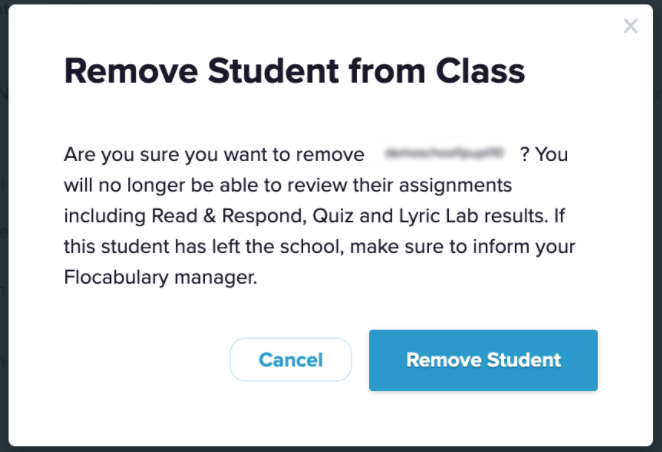The image size is (662, 452).
Task: Click the 'Flocabulary manager' text
Action: [160, 279]
